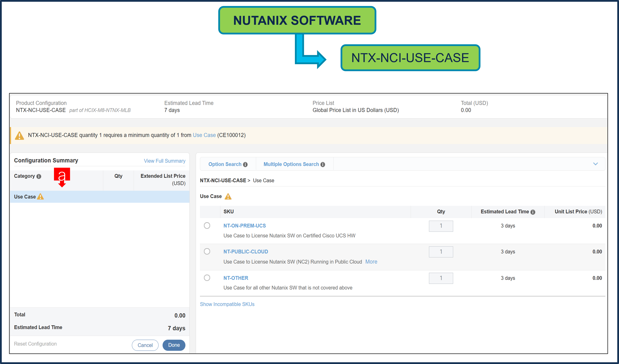The image size is (619, 364).
Task: Switch to the Option Search tab
Action: point(225,164)
